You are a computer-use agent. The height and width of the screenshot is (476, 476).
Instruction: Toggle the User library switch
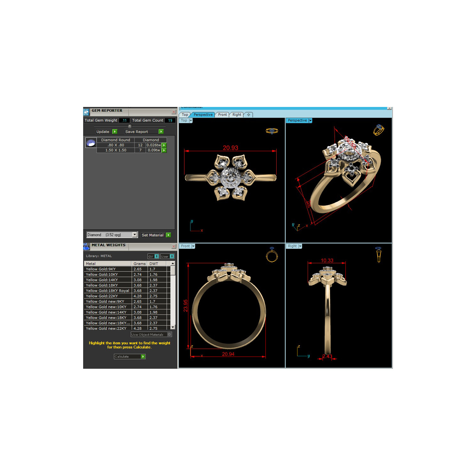click(x=167, y=256)
